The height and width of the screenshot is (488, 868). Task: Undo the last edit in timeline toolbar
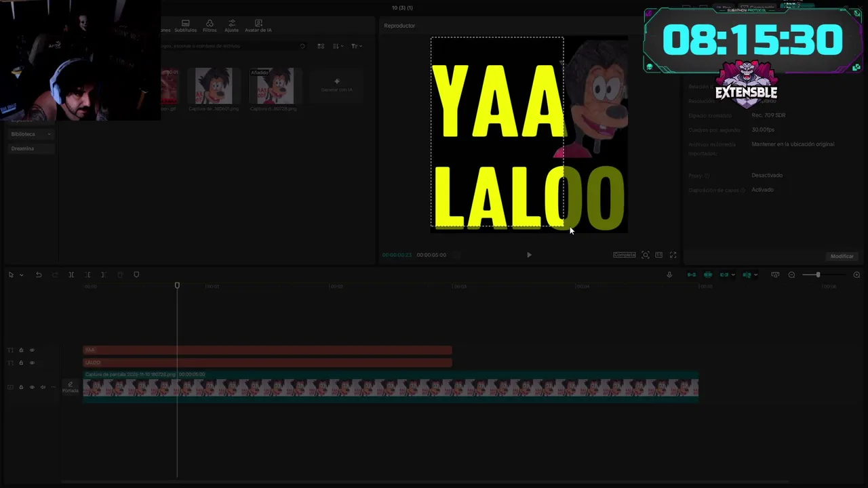tap(39, 274)
